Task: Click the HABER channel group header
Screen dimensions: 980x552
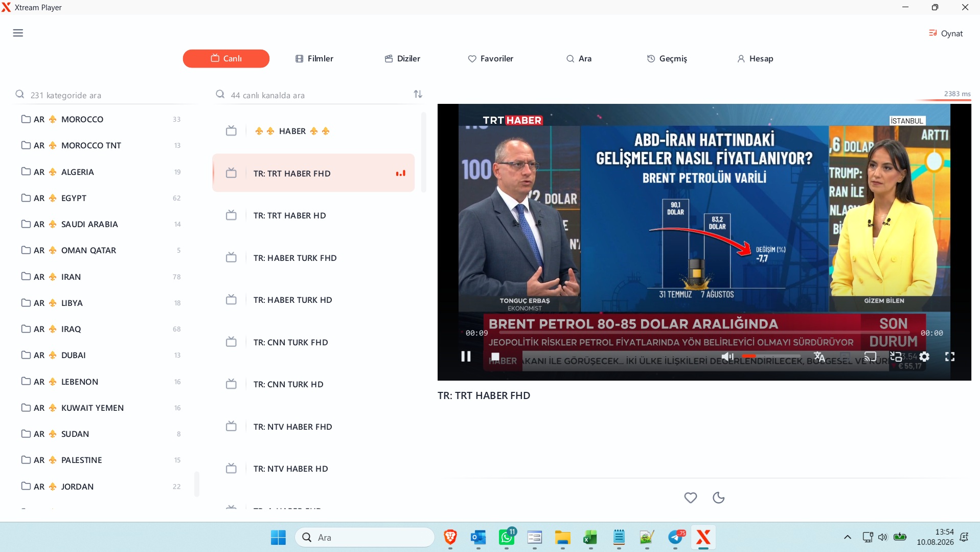Action: tap(313, 131)
